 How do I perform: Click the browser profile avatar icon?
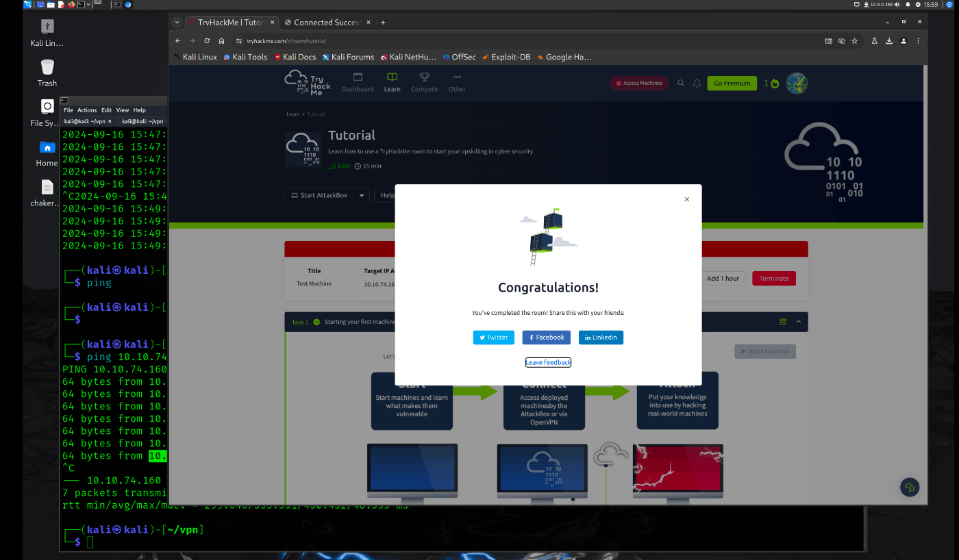pos(904,41)
